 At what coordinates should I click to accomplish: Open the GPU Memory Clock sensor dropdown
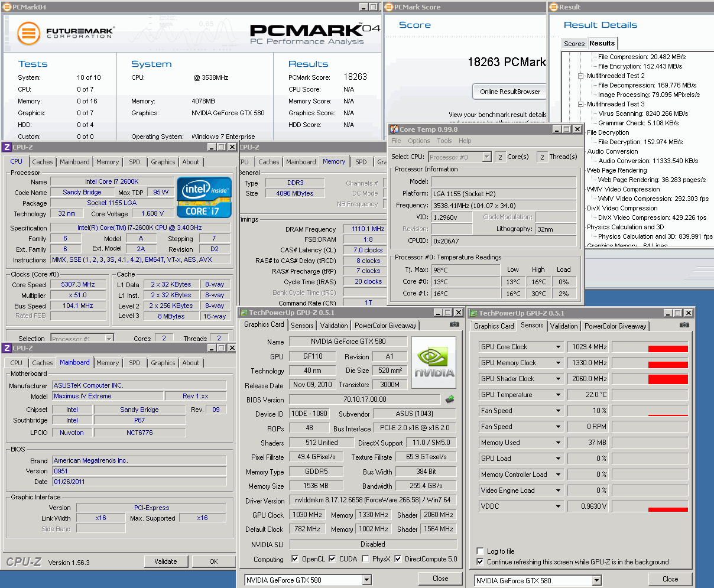(557, 363)
